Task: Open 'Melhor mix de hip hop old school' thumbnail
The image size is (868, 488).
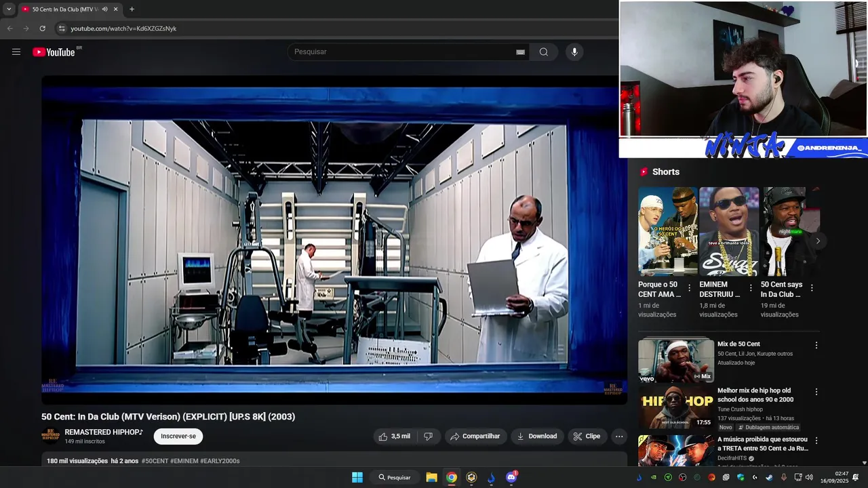Action: pos(676,407)
